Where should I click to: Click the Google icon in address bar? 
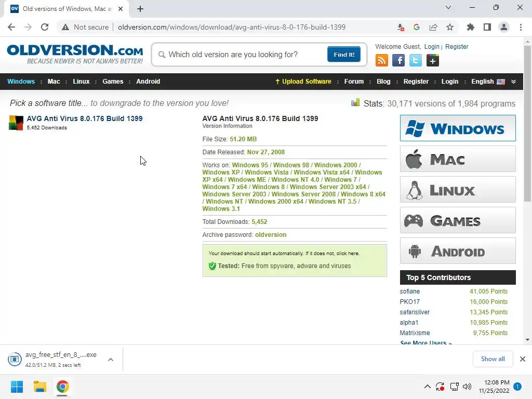417,27
